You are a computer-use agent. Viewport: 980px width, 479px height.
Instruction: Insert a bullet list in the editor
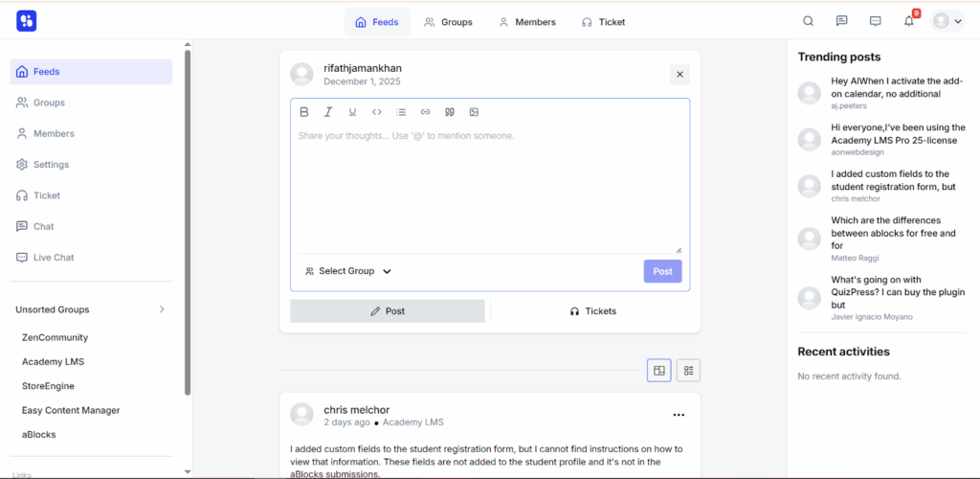coord(401,112)
